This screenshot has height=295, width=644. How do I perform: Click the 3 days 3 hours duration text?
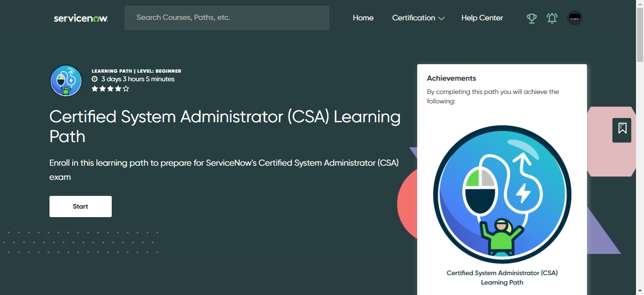point(138,79)
